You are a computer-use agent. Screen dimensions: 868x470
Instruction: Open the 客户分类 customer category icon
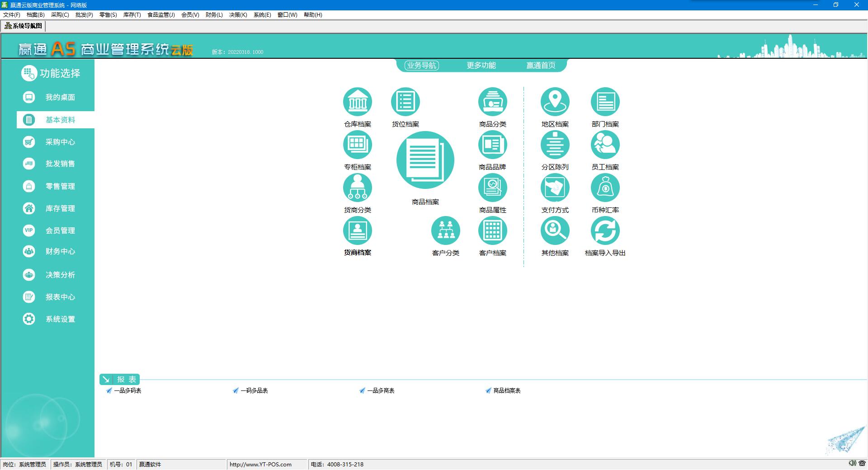pyautogui.click(x=445, y=231)
